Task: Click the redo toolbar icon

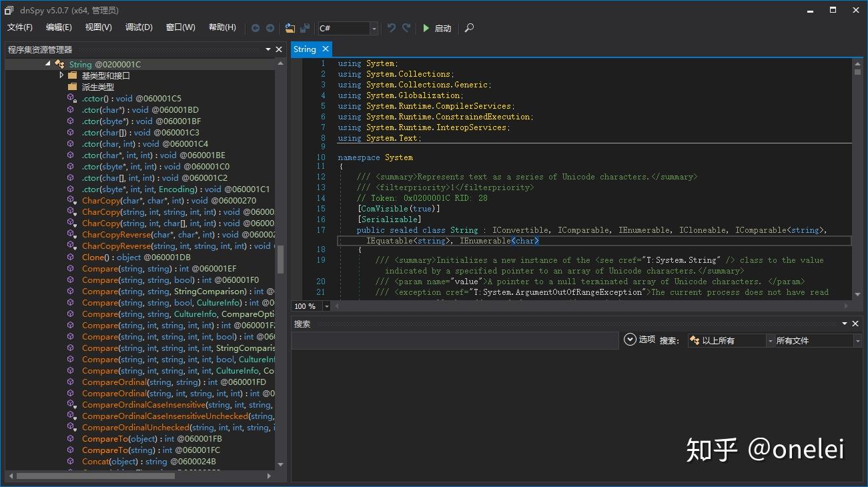Action: click(406, 28)
